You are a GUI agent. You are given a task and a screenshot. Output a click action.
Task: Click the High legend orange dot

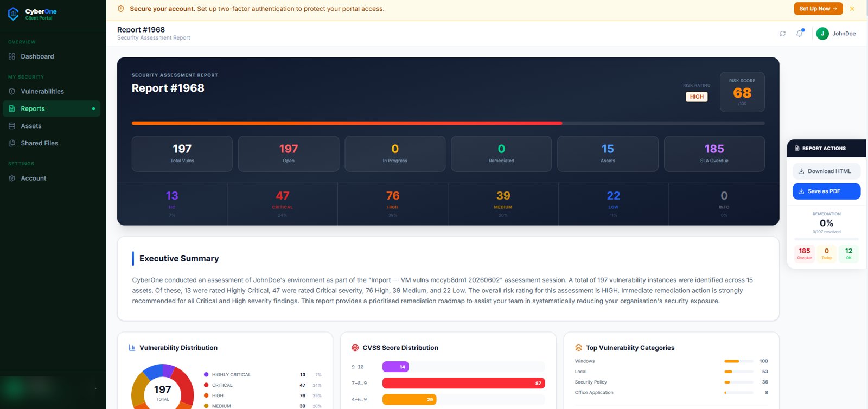(x=206, y=395)
